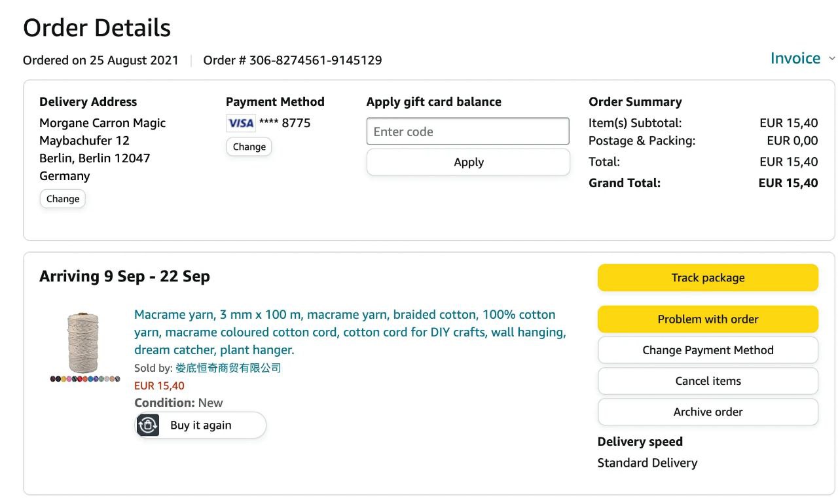Click the red EUR 15,40 item price
838x504 pixels.
click(x=159, y=386)
